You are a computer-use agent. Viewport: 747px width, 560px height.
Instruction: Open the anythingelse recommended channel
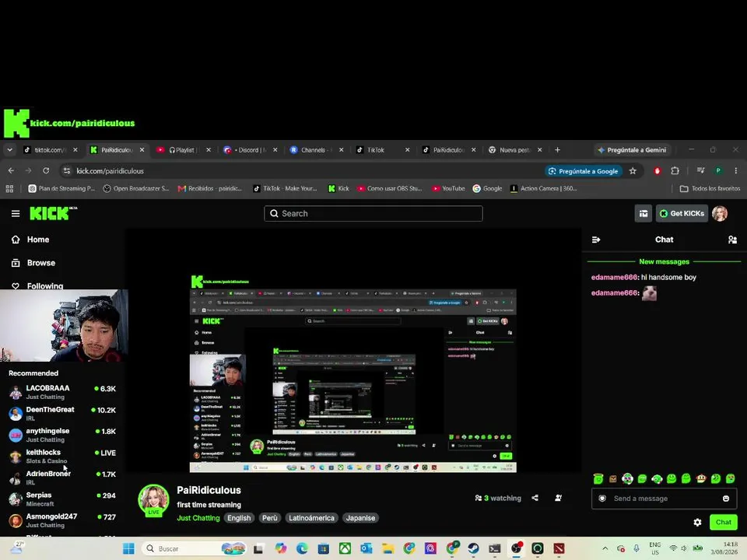click(63, 435)
